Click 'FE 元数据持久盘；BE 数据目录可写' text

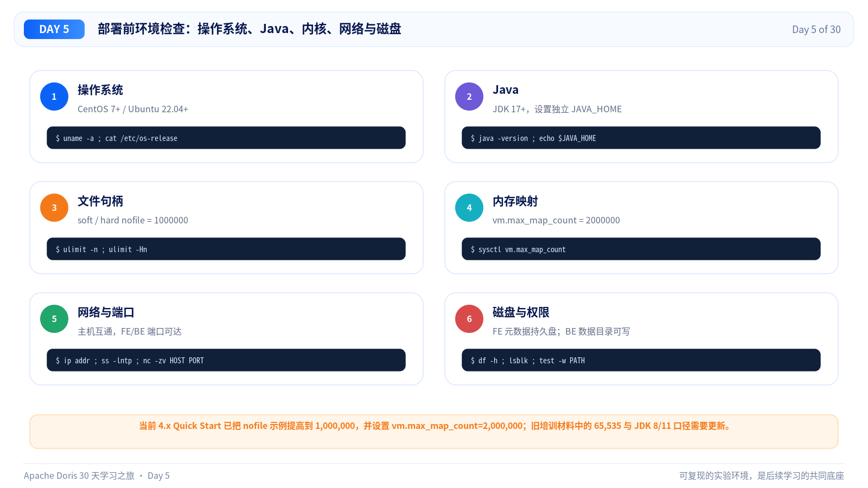point(561,331)
